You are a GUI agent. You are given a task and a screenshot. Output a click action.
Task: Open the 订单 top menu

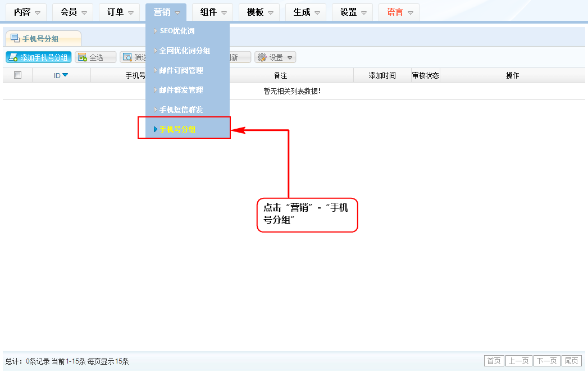point(120,12)
